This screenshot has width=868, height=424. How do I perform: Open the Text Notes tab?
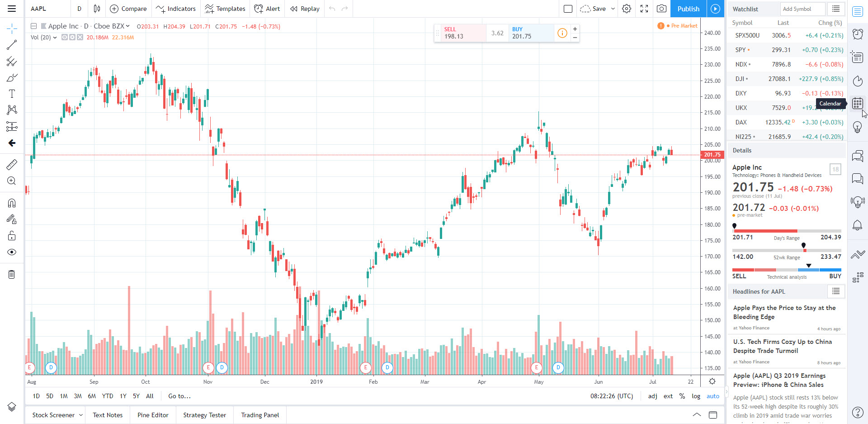[108, 415]
